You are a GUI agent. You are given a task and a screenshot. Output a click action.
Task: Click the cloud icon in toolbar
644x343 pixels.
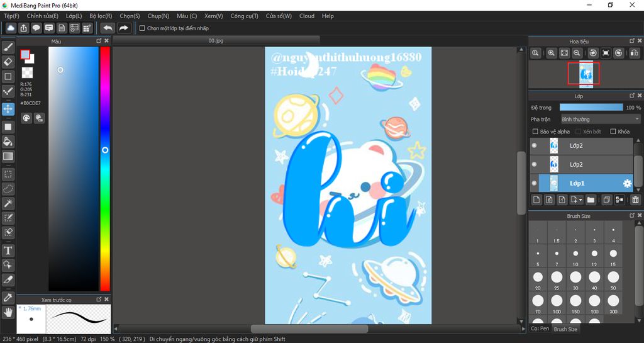tap(11, 28)
